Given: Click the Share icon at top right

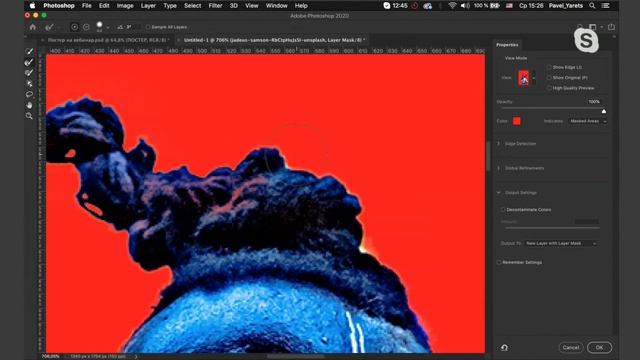Looking at the screenshot, I should (x=611, y=27).
